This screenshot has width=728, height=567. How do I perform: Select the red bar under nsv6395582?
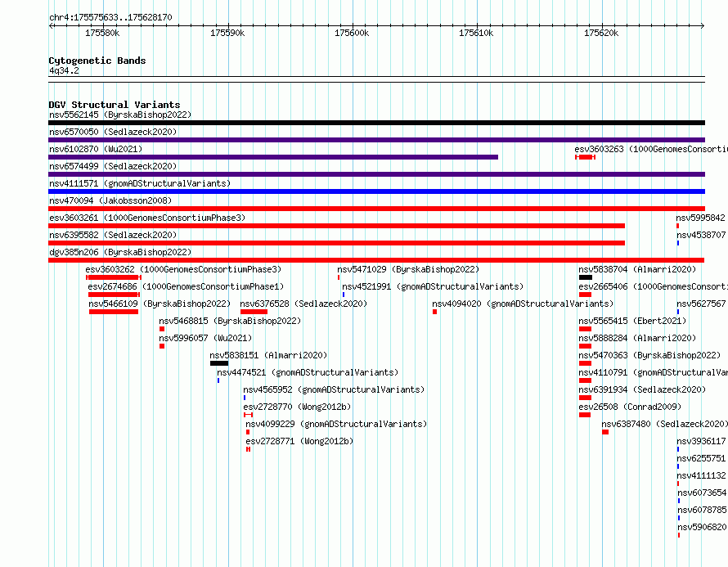[x=337, y=243]
